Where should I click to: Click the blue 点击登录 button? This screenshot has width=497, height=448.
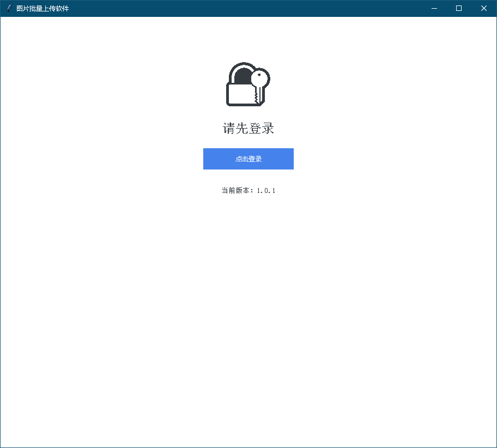coord(248,159)
